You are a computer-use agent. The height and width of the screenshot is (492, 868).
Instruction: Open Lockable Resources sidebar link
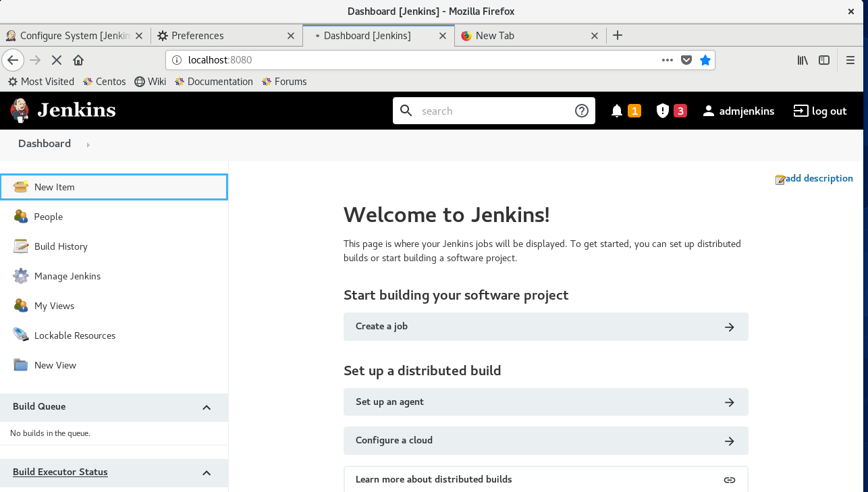coord(75,335)
